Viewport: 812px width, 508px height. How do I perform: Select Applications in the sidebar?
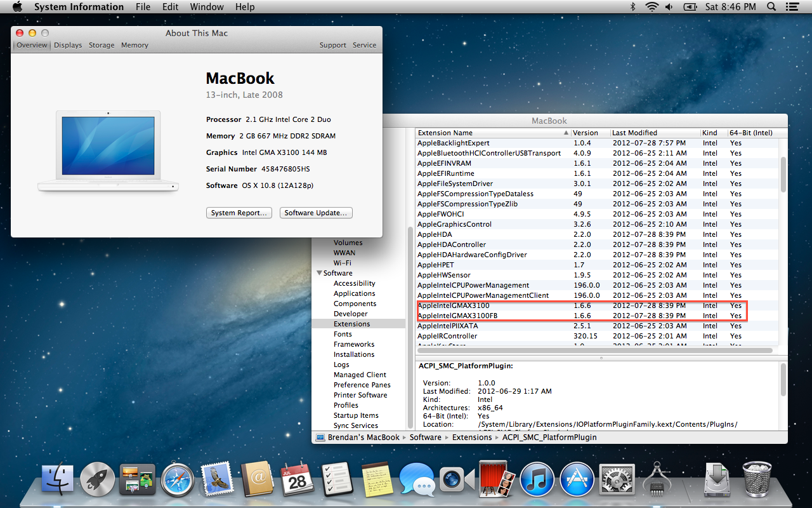click(x=354, y=293)
